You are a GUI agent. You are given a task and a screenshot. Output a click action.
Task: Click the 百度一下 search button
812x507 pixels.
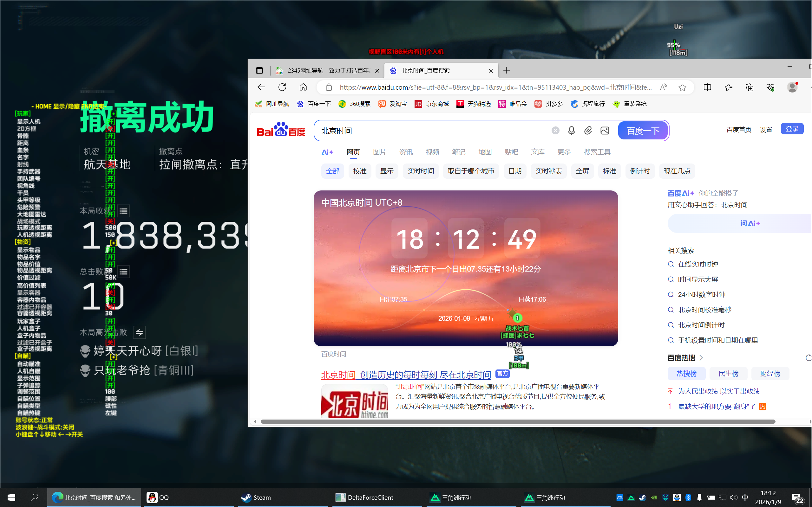643,131
